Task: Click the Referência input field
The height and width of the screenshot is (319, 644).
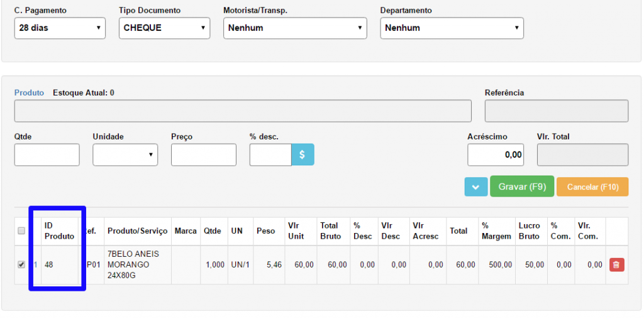Action: click(x=556, y=111)
